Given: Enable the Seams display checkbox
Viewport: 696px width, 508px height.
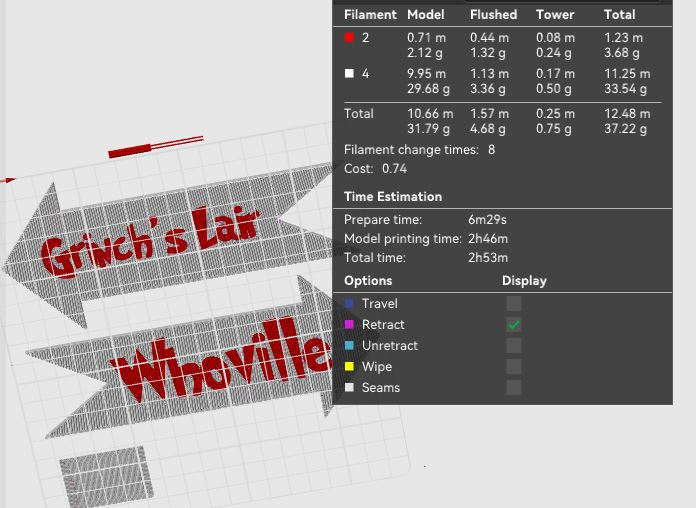Looking at the screenshot, I should (x=514, y=387).
